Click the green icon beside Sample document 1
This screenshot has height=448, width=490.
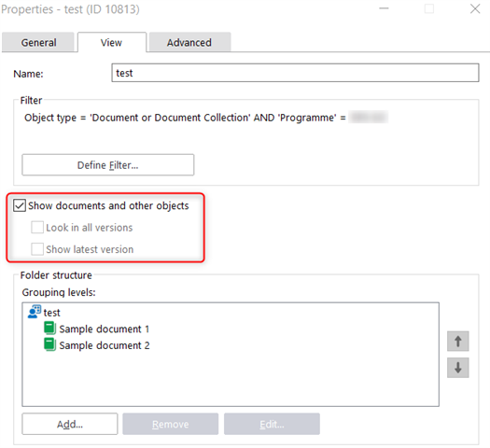click(x=50, y=329)
